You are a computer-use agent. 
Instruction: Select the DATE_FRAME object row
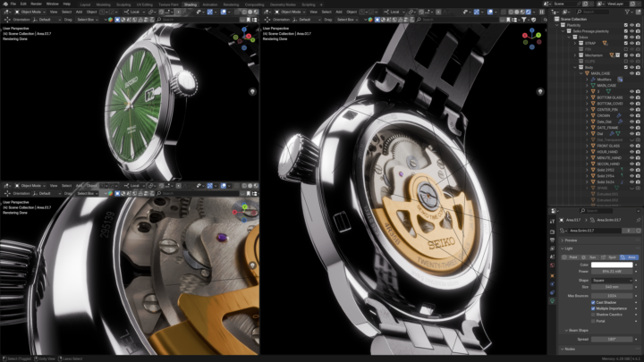(x=607, y=128)
